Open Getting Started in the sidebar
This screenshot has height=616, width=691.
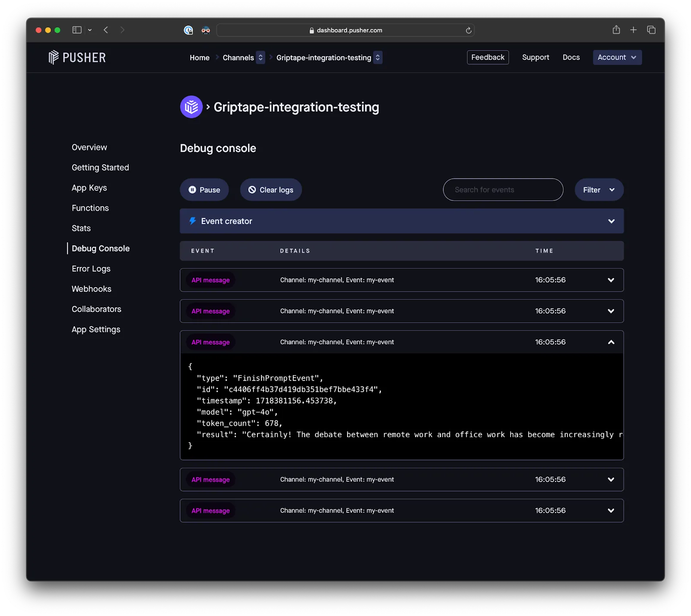tap(100, 168)
